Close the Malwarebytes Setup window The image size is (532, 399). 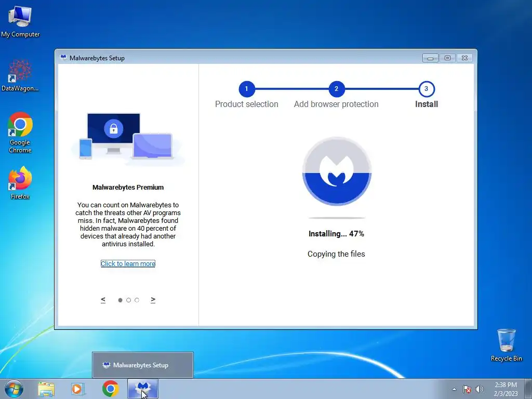tap(465, 58)
